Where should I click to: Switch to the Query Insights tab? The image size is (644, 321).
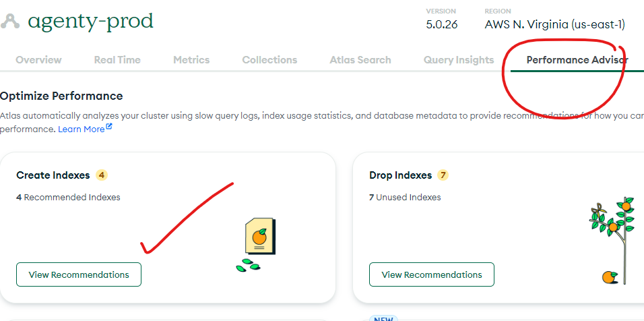coord(458,60)
